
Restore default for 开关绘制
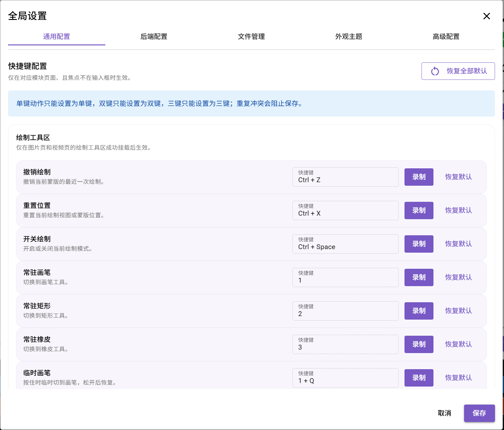459,244
